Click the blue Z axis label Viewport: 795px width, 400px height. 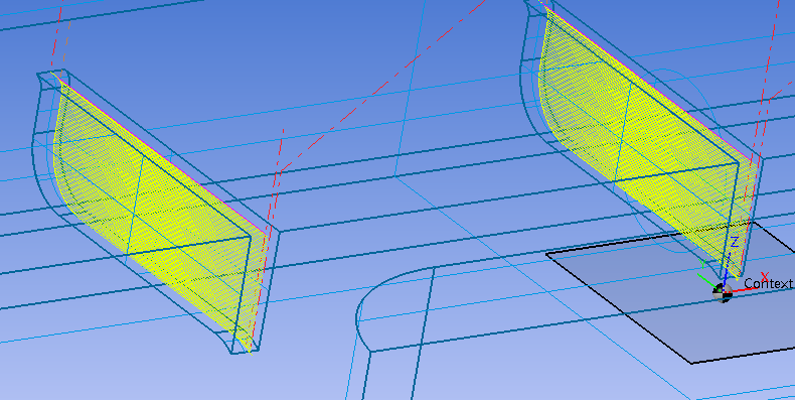[x=733, y=242]
